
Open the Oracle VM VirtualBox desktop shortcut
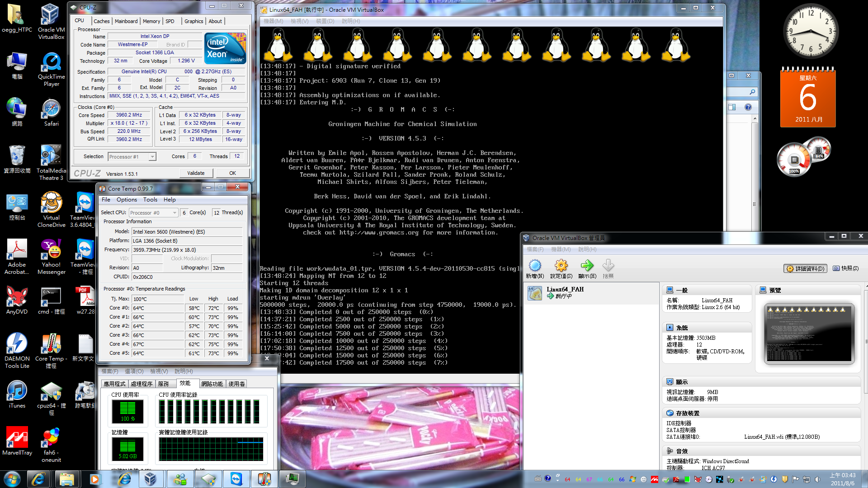coord(51,22)
